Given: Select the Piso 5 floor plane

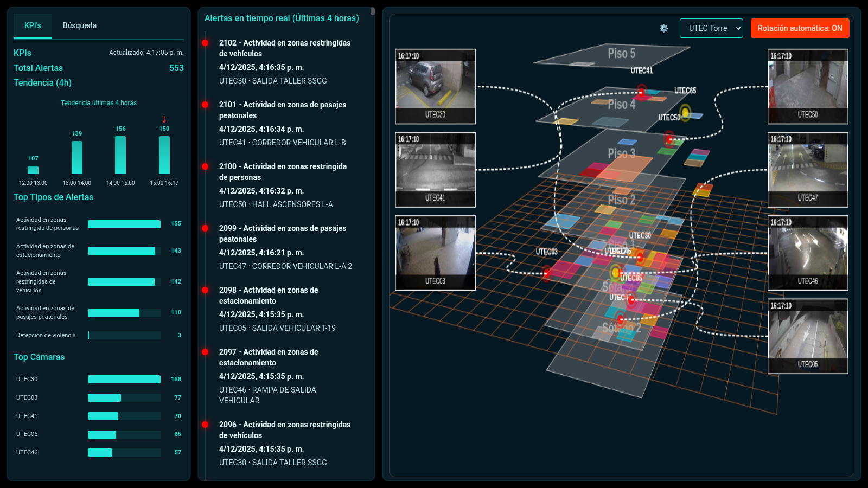Looking at the screenshot, I should tap(613, 55).
